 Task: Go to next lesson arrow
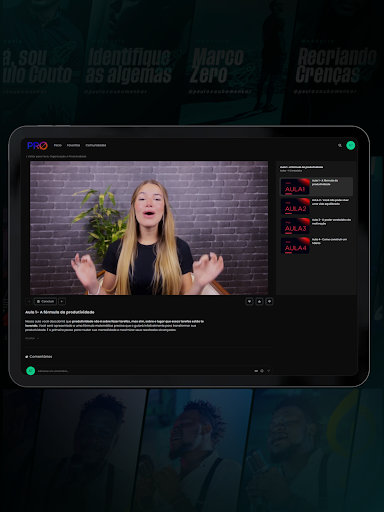62,301
